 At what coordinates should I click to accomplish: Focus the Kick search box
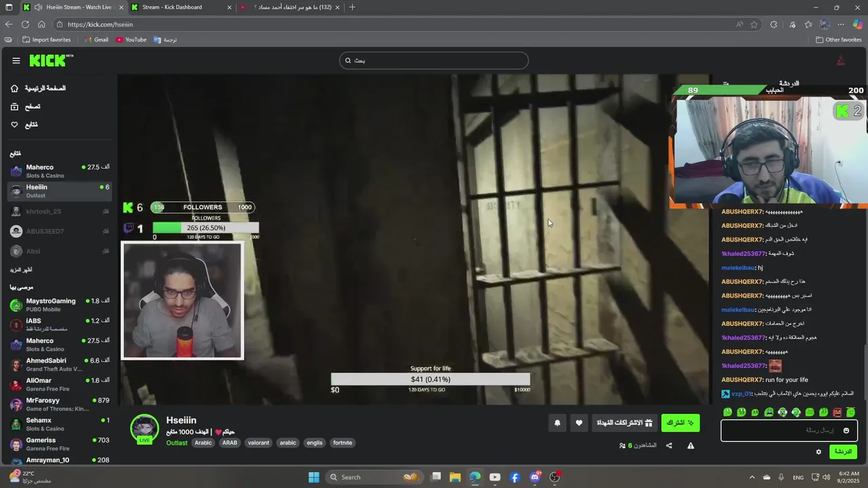point(433,60)
